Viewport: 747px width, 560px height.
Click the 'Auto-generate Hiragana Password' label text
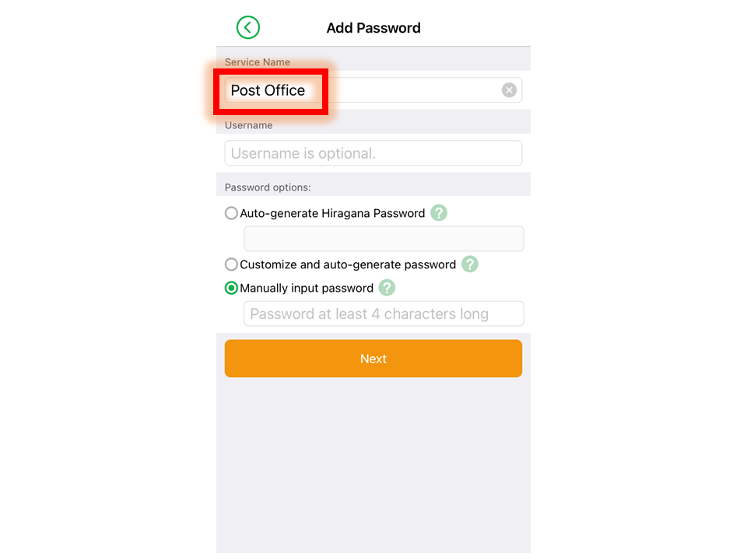[332, 213]
